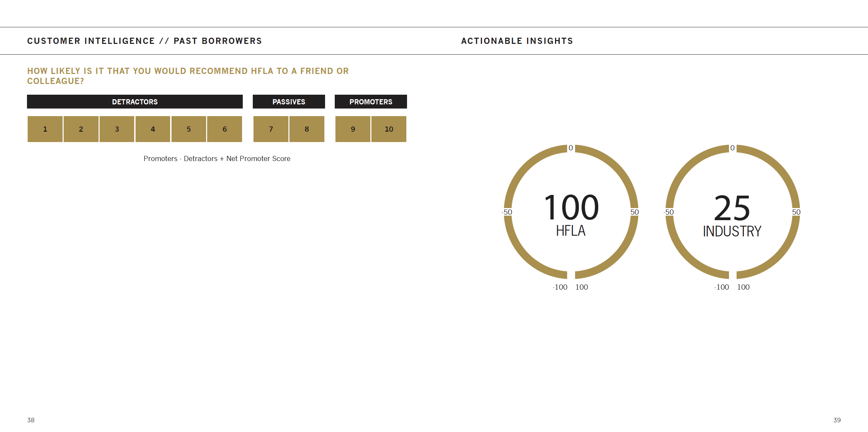Click the PROMOTERS header bar

371,102
